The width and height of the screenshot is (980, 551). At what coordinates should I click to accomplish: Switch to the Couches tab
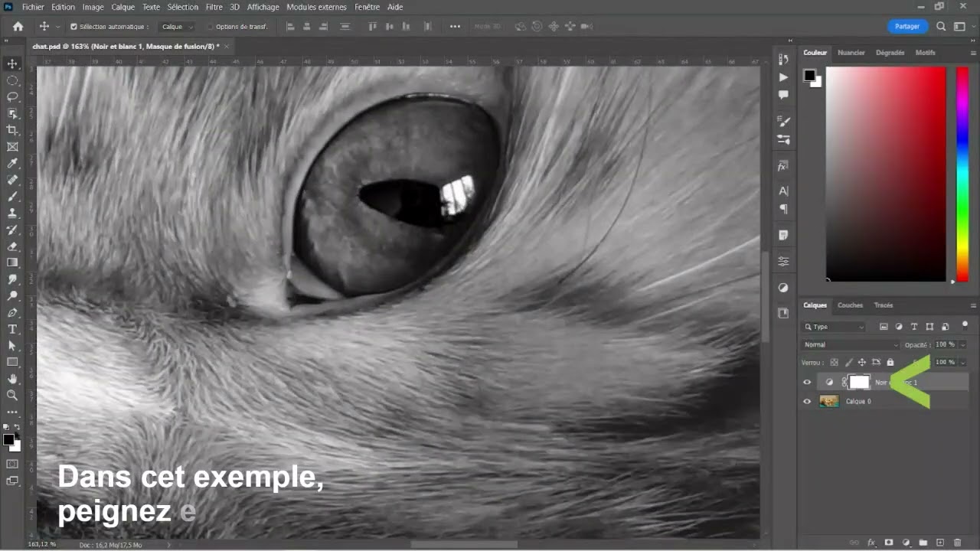click(x=850, y=305)
